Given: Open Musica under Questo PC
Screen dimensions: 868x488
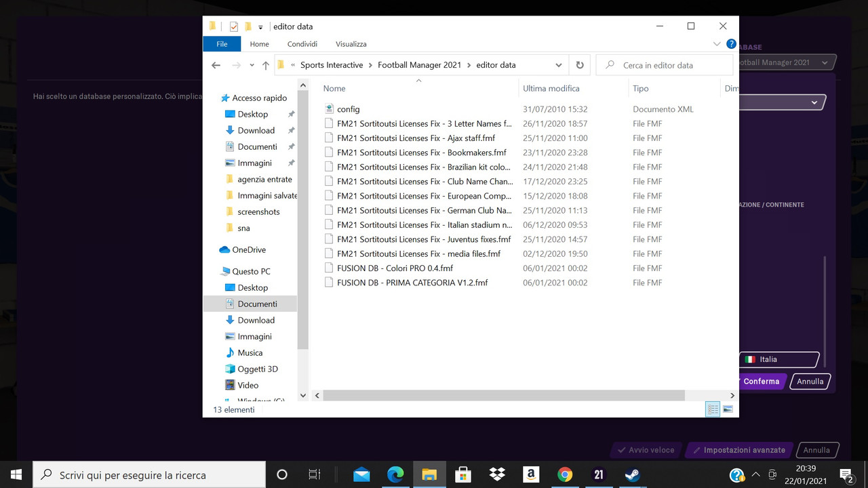Looking at the screenshot, I should coord(250,353).
